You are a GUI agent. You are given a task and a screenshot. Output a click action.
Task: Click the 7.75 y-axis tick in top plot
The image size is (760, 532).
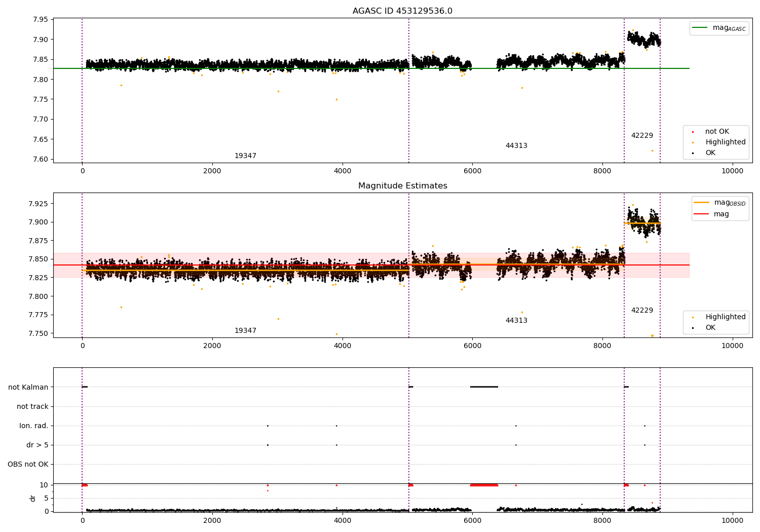tap(41, 100)
